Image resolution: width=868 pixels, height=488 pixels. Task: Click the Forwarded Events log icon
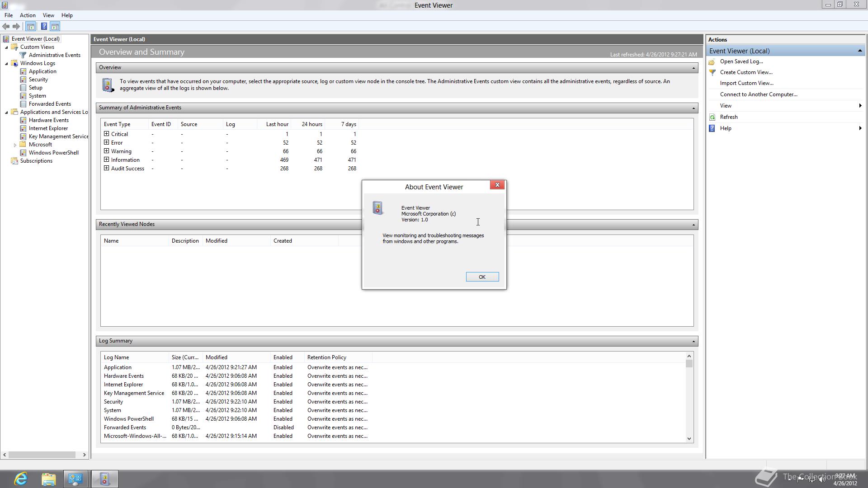click(x=23, y=104)
